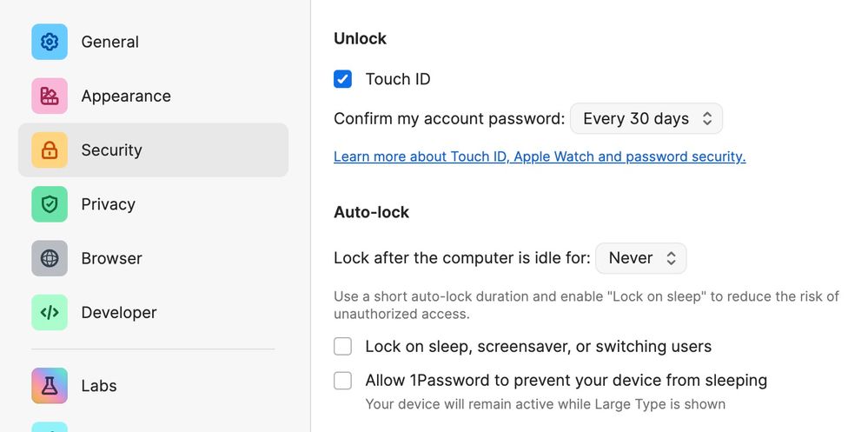Click the gray Browser globe icon
868x432 pixels.
50,258
